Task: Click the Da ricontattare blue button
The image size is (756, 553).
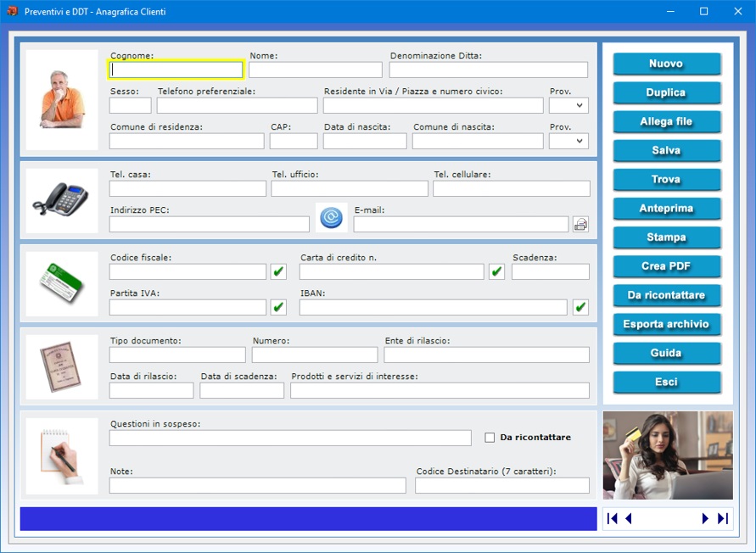Action: click(x=666, y=295)
